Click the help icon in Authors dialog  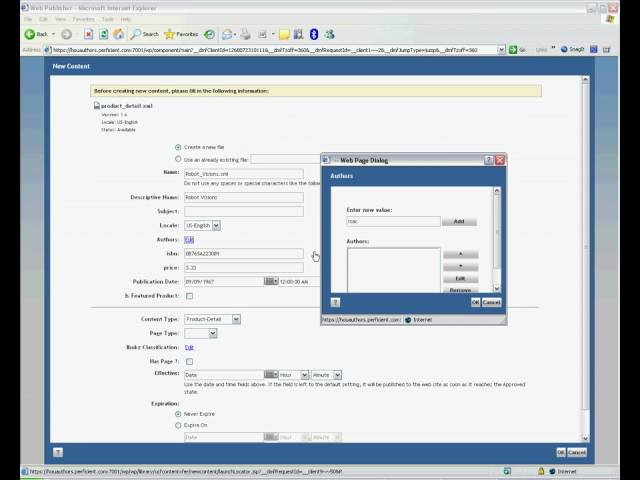(x=335, y=302)
